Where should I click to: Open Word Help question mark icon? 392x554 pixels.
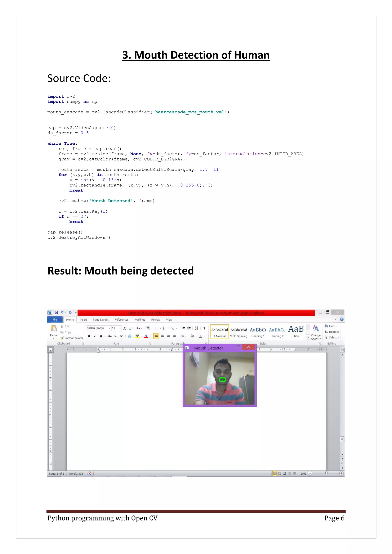tap(341, 319)
